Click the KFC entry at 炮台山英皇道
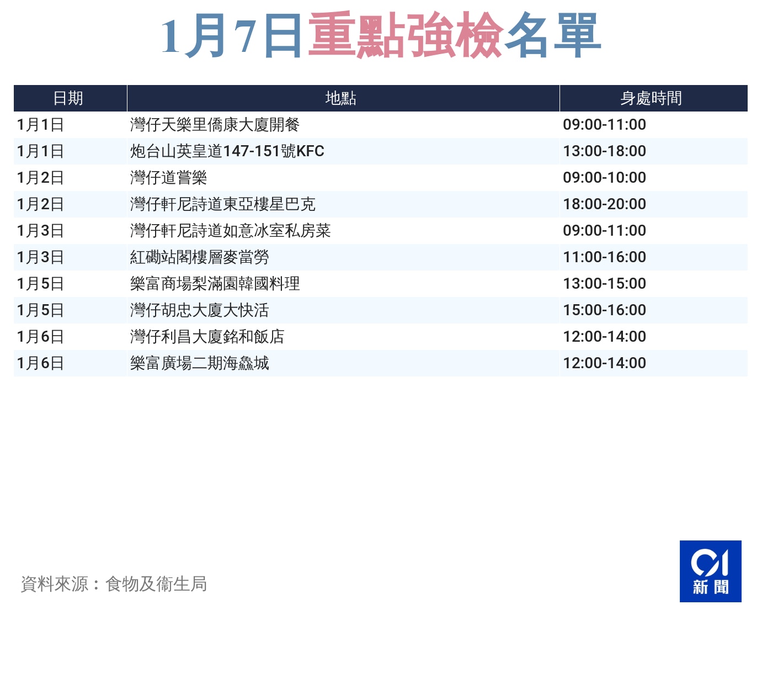Image resolution: width=762 pixels, height=700 pixels. 226,151
